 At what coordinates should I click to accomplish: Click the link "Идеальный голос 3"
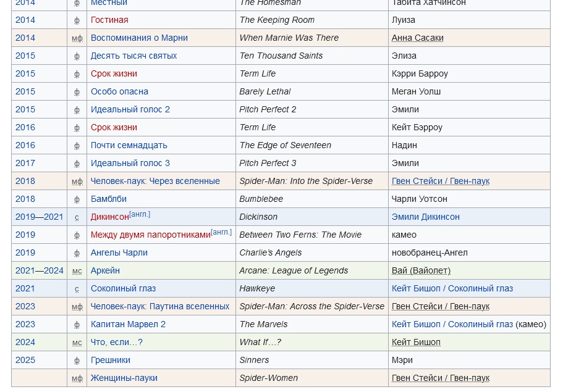[x=130, y=164]
